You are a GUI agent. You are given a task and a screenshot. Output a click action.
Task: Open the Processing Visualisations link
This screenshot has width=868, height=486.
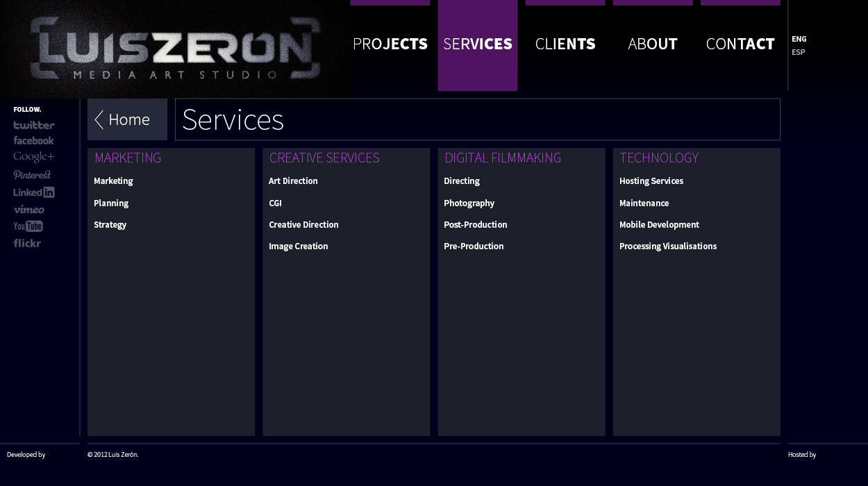click(x=668, y=246)
